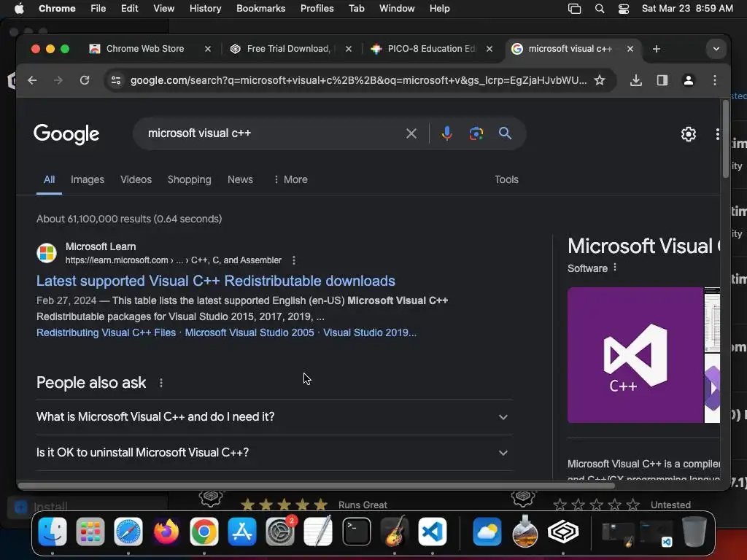Screen dimensions: 747x560
Task: Open Chrome downloads icon
Action: coord(635,80)
